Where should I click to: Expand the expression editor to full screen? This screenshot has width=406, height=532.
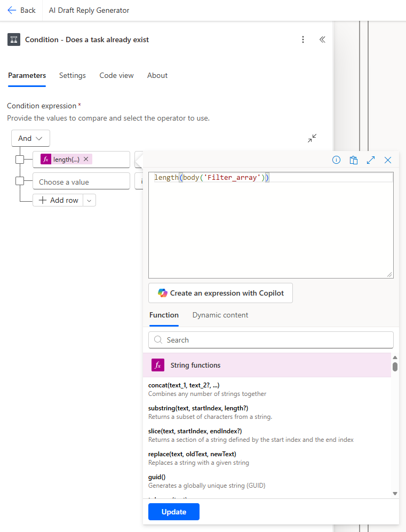[x=371, y=160]
